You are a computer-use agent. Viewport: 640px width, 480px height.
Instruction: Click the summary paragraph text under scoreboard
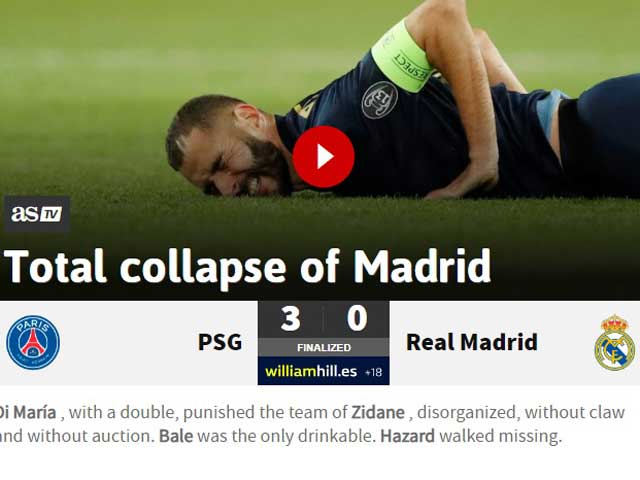[312, 424]
